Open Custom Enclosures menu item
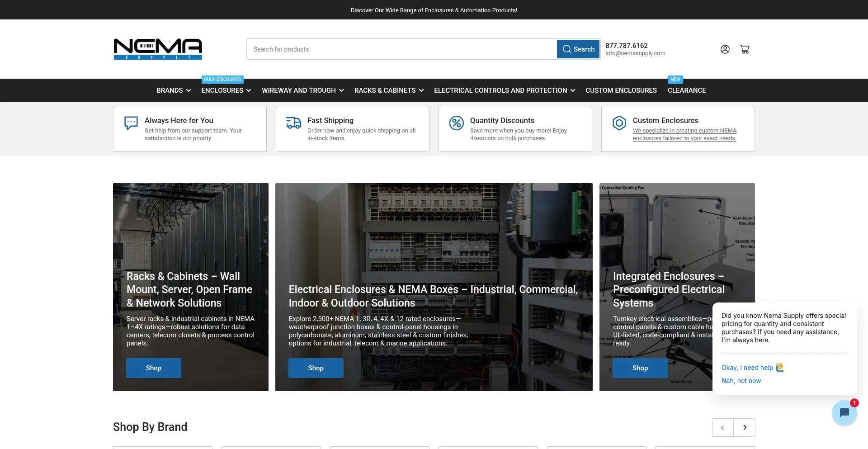 click(621, 90)
